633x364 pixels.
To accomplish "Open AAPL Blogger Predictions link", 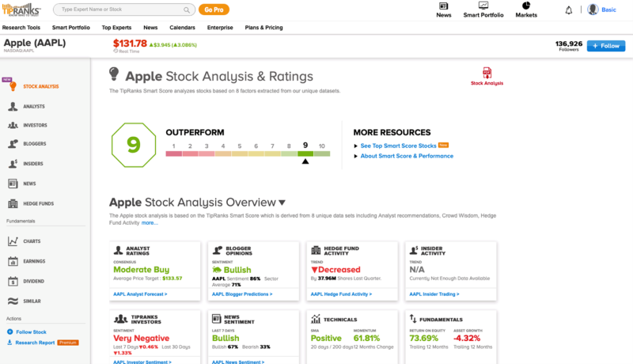I will pos(242,294).
